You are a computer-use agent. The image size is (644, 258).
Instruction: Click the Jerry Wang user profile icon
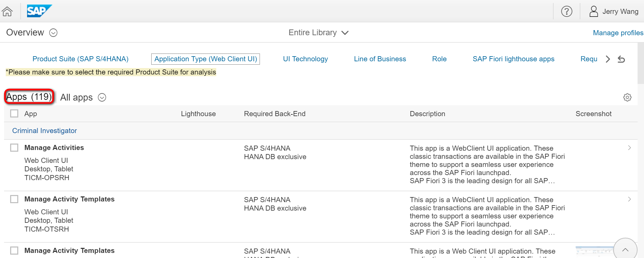click(x=594, y=12)
